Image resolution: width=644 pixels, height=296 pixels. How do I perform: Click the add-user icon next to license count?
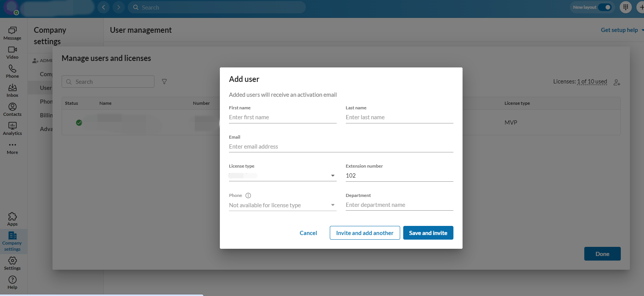point(617,82)
